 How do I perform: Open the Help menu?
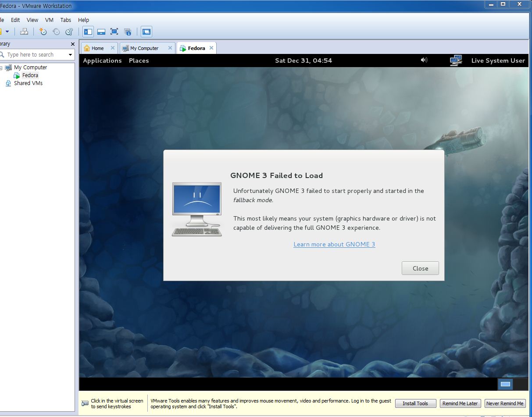point(83,20)
